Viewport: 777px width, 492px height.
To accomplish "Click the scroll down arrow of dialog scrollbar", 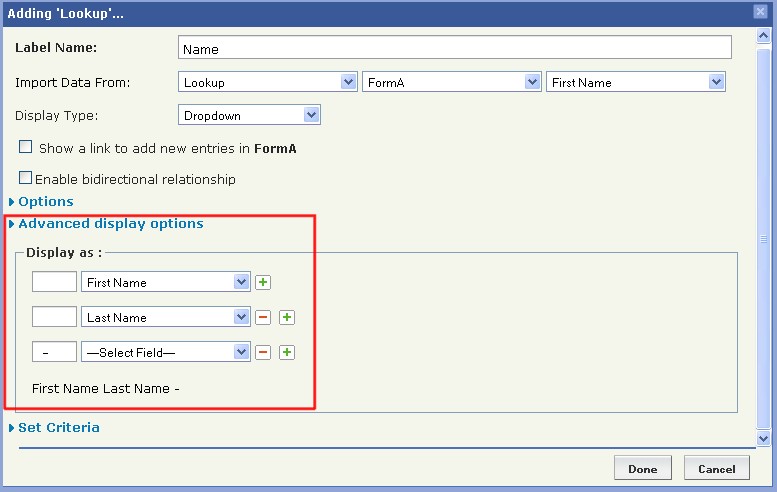I will point(764,438).
